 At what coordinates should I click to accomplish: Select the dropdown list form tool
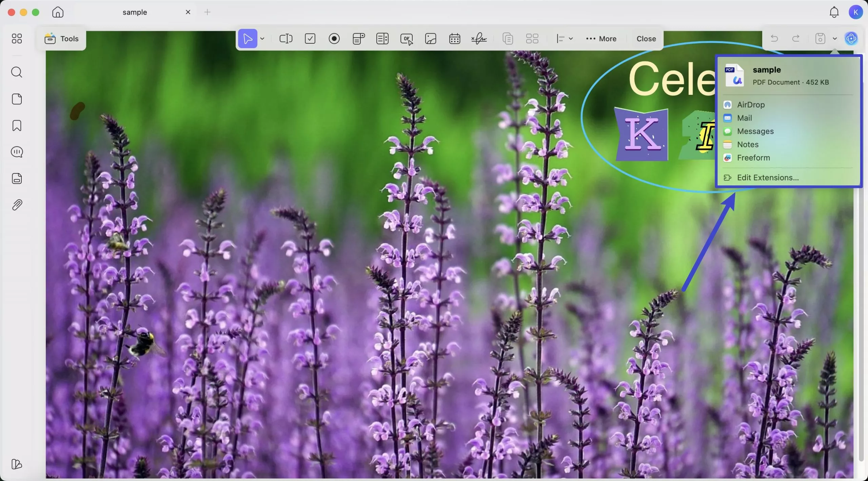pyautogui.click(x=358, y=39)
